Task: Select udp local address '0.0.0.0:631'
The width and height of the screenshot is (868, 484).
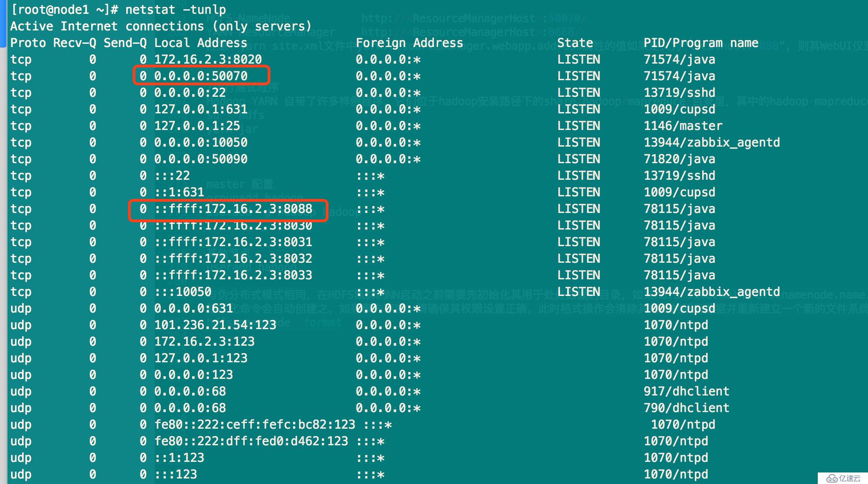Action: [194, 308]
